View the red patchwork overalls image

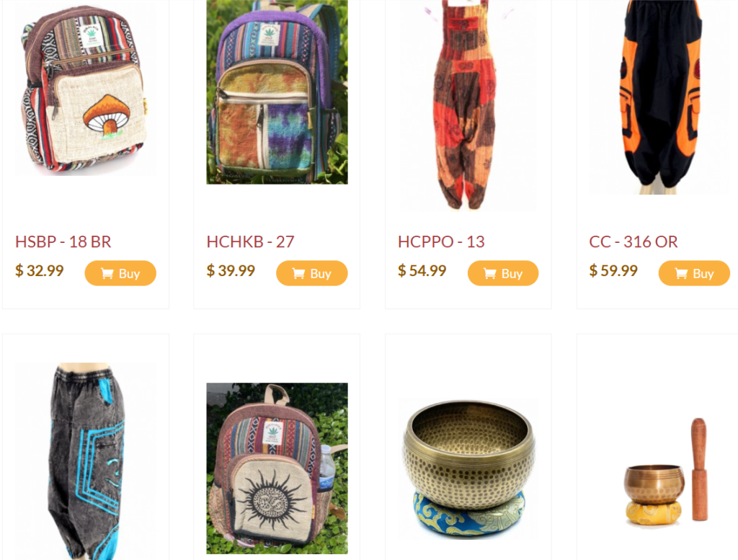tap(468, 105)
